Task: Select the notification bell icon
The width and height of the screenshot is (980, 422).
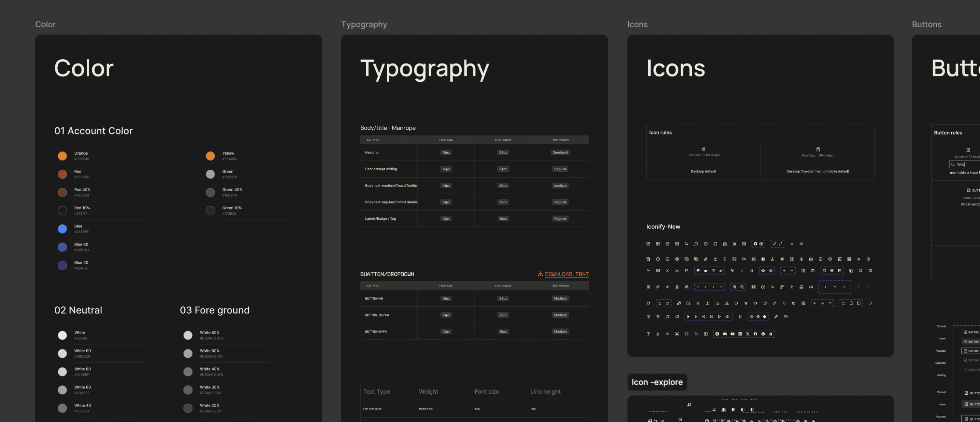Action: coord(784,303)
